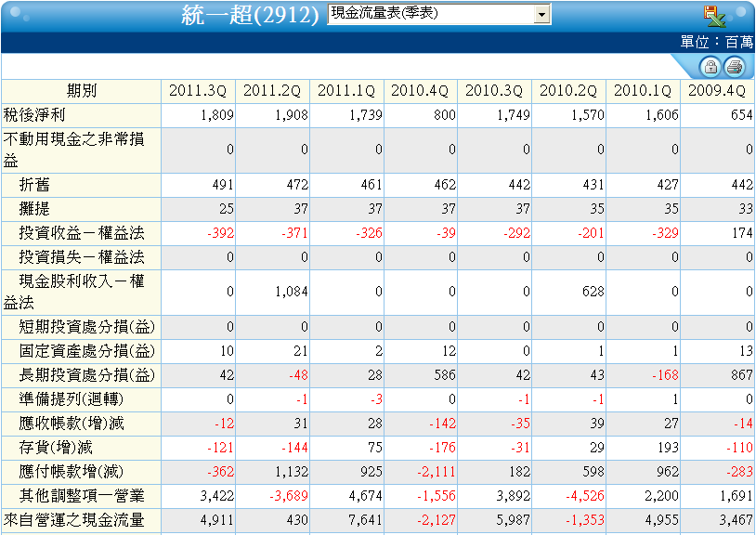Click the 628 cash dividend value
756x535 pixels.
pos(593,292)
